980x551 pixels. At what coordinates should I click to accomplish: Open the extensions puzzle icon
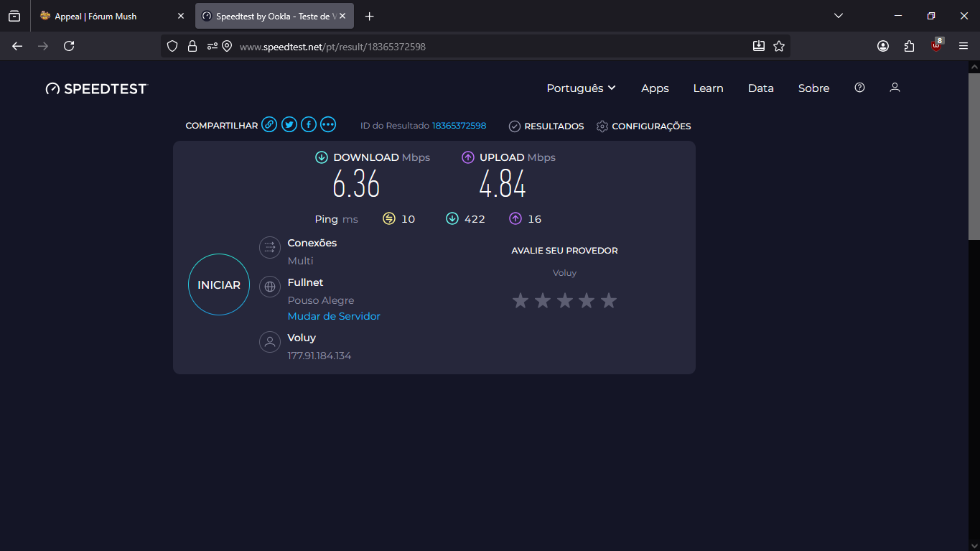(910, 46)
